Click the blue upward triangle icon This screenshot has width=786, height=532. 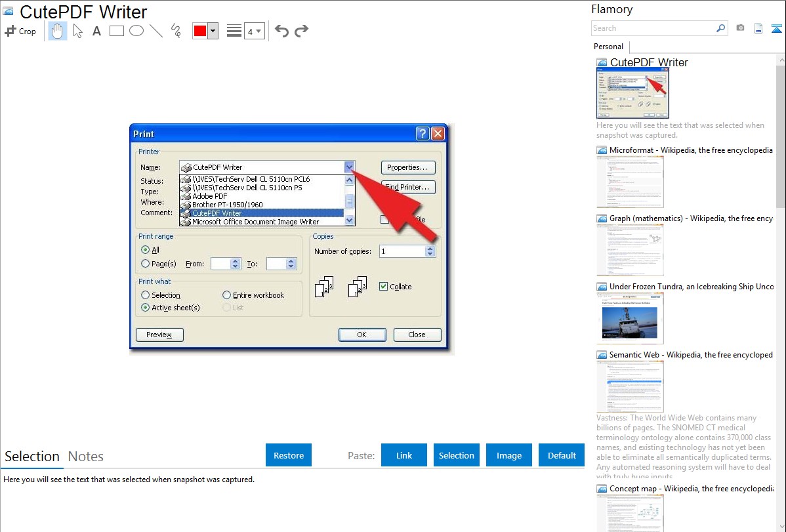coord(776,28)
